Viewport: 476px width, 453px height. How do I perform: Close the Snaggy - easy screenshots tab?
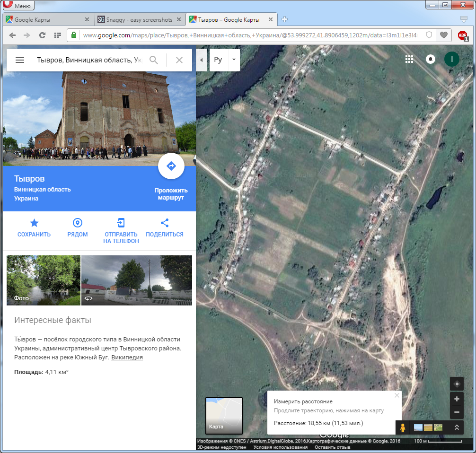click(179, 19)
